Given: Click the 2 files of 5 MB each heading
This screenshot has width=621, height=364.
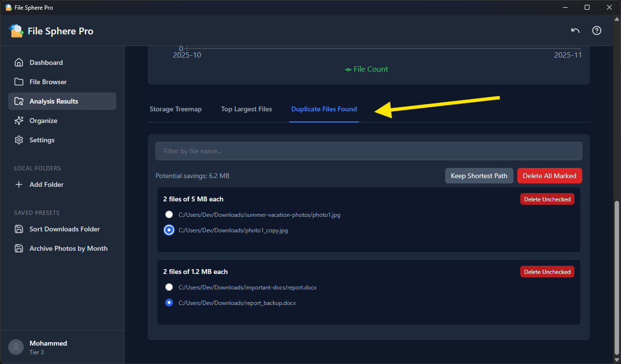Looking at the screenshot, I should coord(193,199).
